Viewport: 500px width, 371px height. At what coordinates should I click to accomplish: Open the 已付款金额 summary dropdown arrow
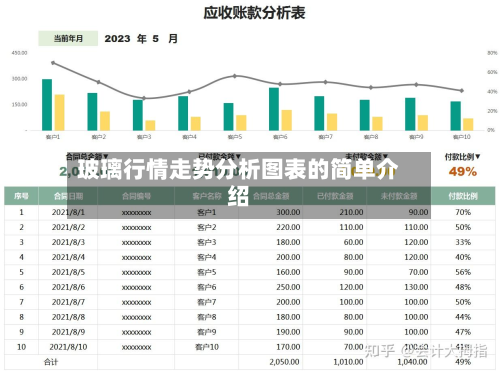click(238, 156)
